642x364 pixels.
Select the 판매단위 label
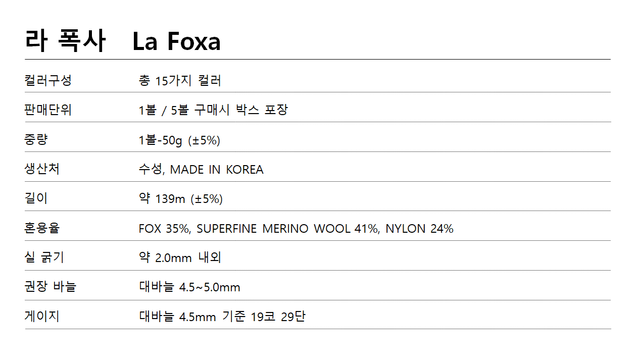coord(48,110)
